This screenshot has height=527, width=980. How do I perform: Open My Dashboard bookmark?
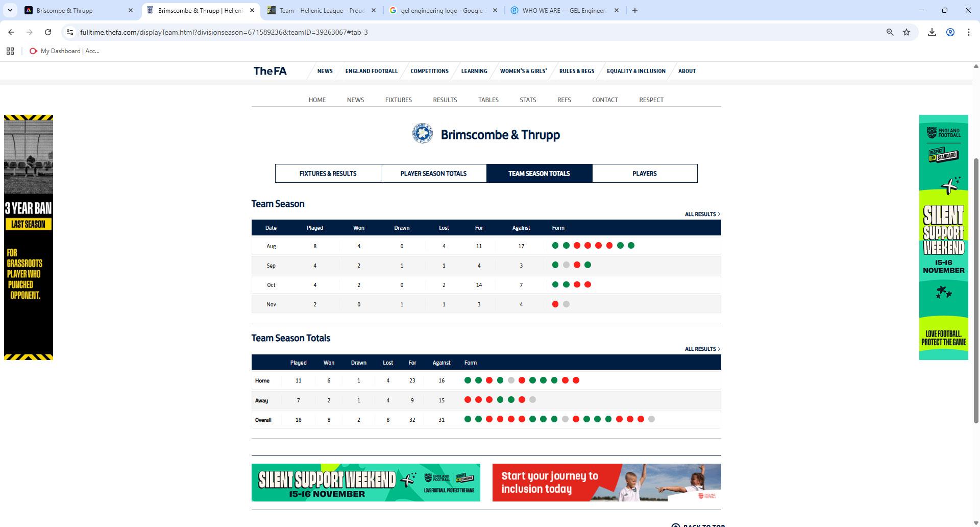point(64,51)
